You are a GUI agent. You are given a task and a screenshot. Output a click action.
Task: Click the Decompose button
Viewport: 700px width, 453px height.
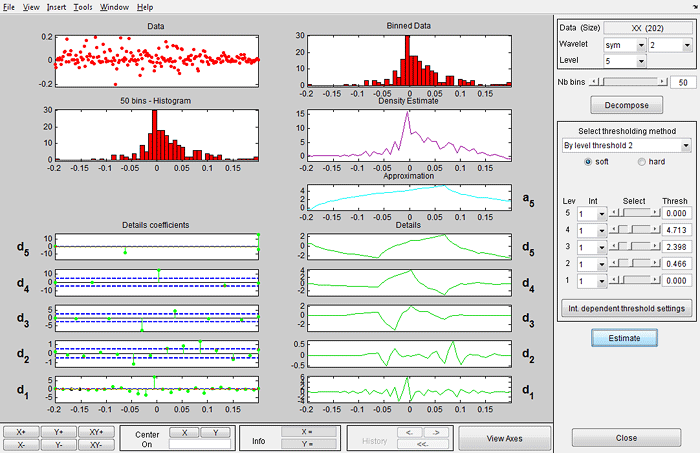626,103
